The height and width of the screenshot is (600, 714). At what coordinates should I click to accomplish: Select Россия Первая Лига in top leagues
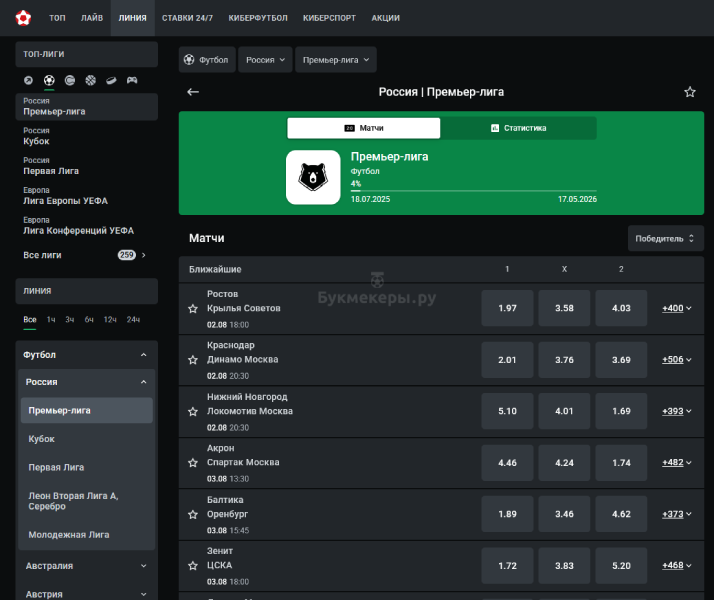point(87,166)
